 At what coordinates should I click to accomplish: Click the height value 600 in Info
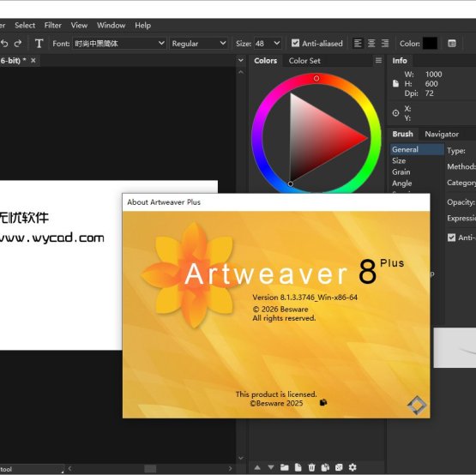click(x=431, y=84)
